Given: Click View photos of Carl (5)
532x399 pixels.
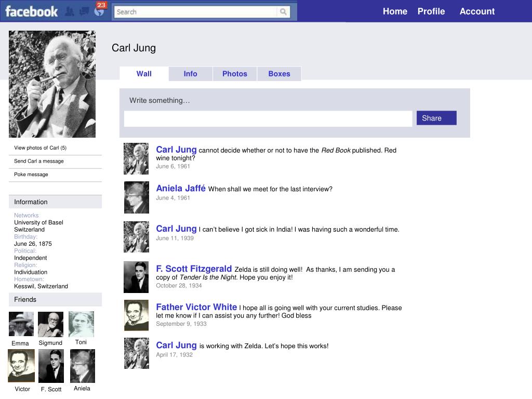Looking at the screenshot, I should 41,148.
